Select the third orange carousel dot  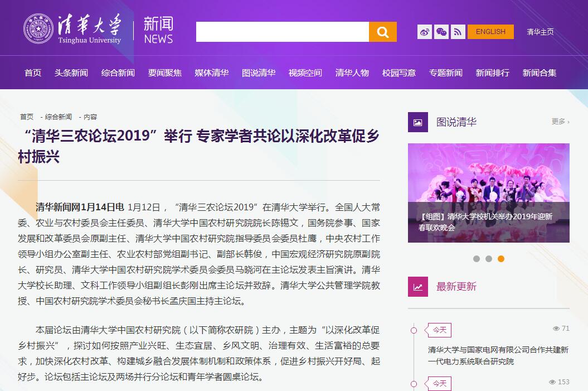(501, 259)
